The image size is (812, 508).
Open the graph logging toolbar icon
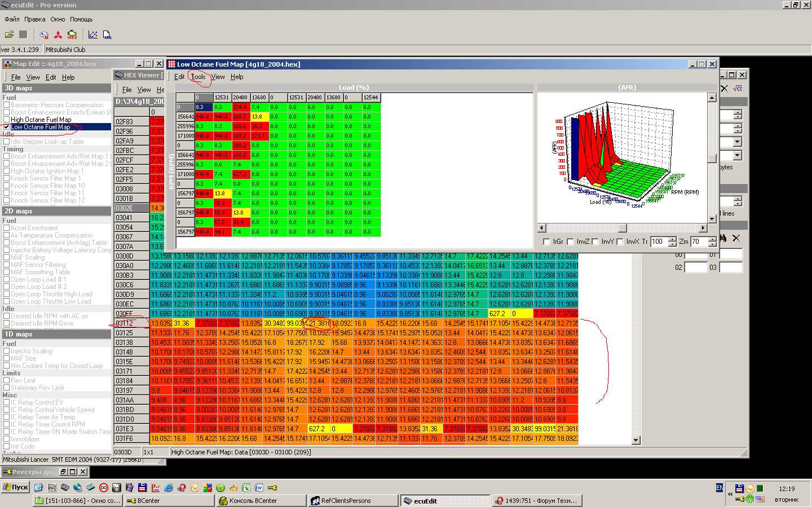93,35
